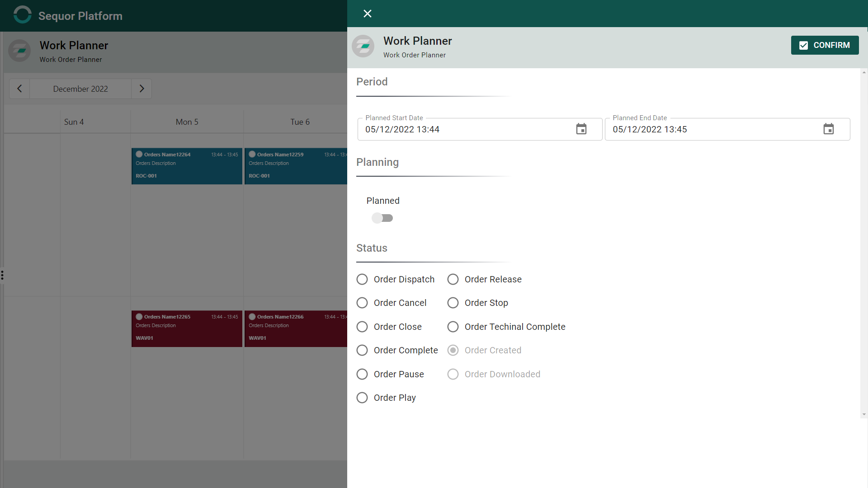Toggle the Planned switch
Viewport: 868px width, 488px height.
[382, 218]
